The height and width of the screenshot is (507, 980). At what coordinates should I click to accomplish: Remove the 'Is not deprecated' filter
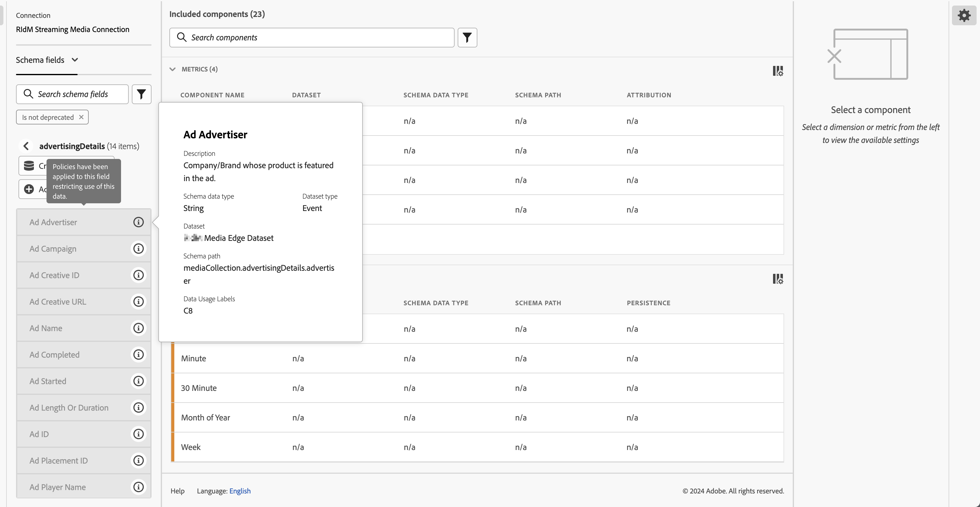81,117
